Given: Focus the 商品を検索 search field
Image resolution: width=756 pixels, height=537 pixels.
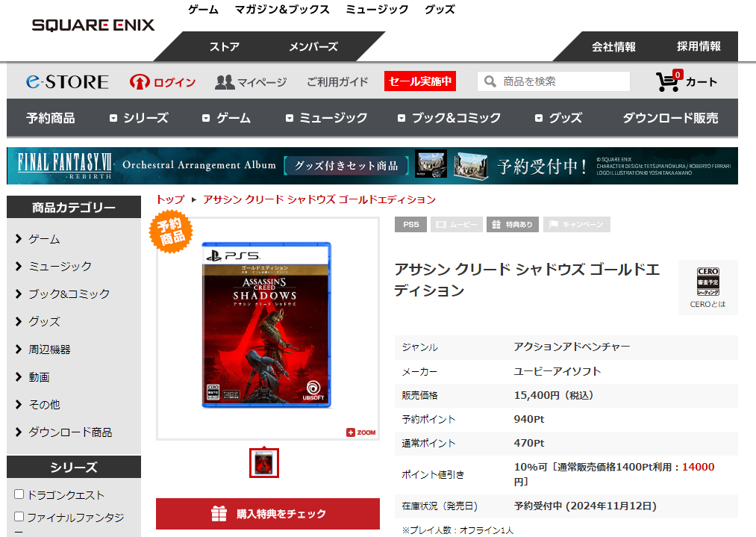Looking at the screenshot, I should (x=554, y=81).
